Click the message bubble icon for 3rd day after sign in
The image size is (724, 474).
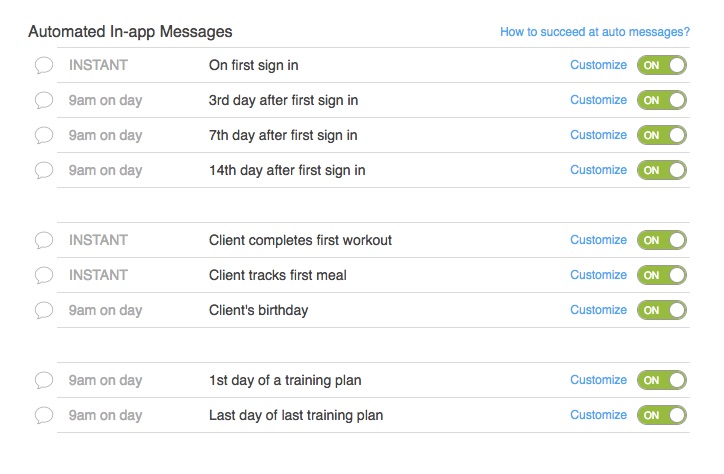44,100
